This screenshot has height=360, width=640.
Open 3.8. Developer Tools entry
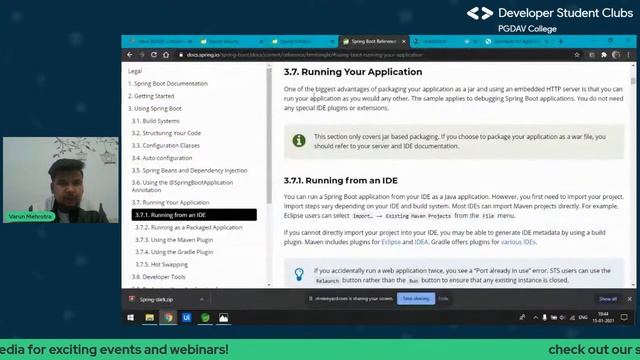click(158, 277)
